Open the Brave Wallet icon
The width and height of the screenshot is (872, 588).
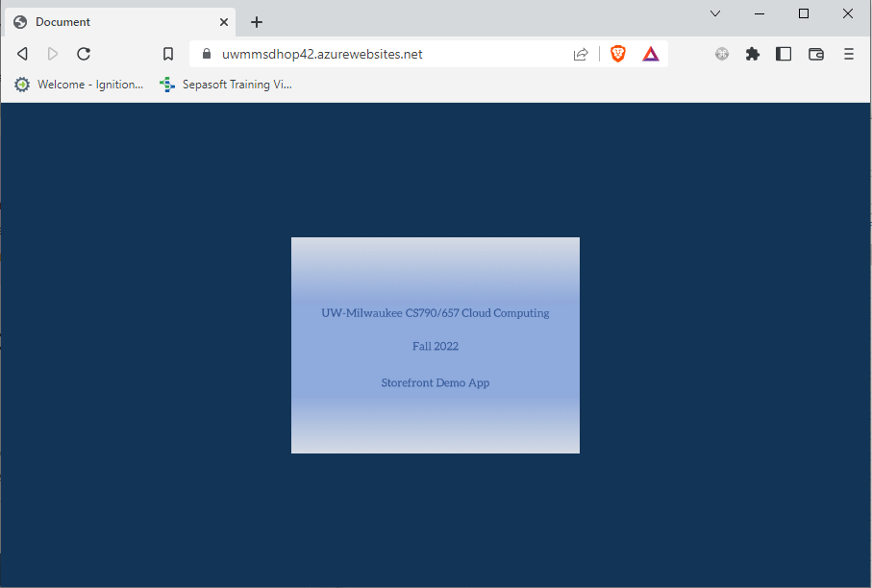816,54
